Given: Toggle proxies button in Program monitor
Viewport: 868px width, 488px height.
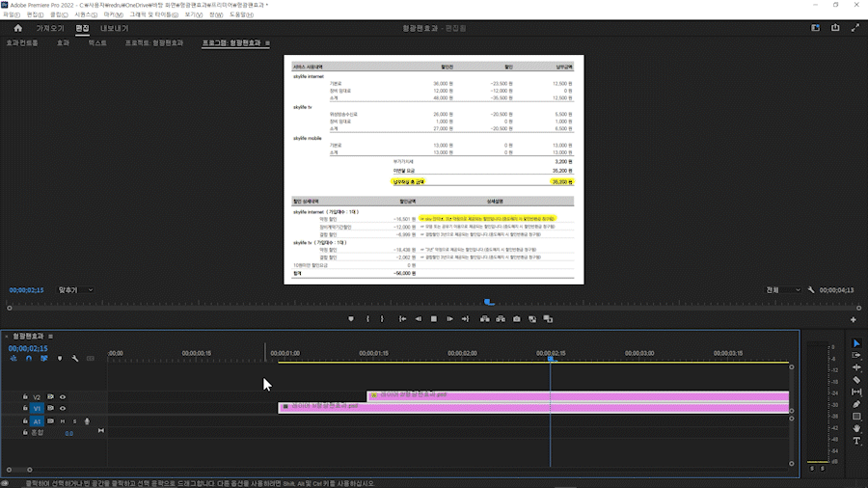Looking at the screenshot, I should 548,319.
